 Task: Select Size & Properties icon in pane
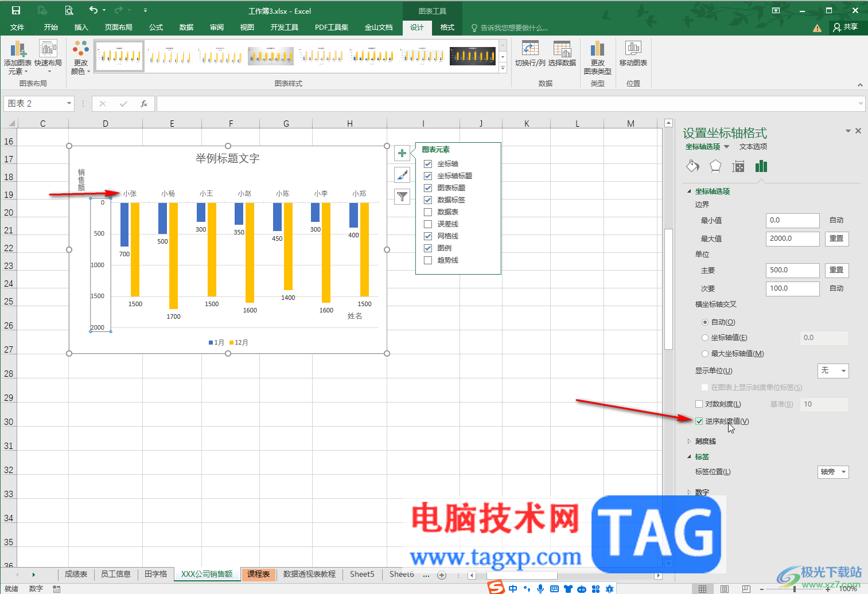pos(738,166)
